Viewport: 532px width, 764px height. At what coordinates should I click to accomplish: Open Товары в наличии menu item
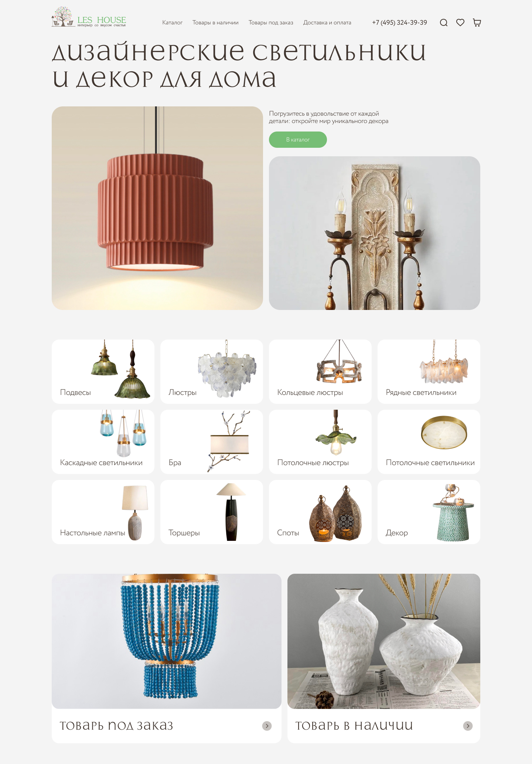[215, 23]
